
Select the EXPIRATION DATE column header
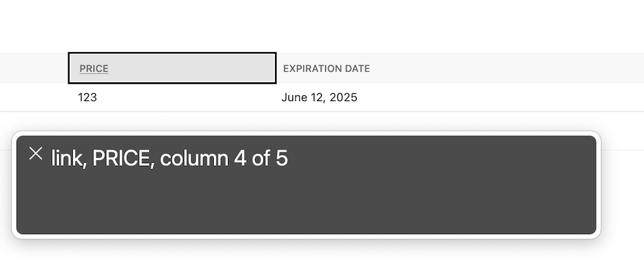[x=327, y=68]
